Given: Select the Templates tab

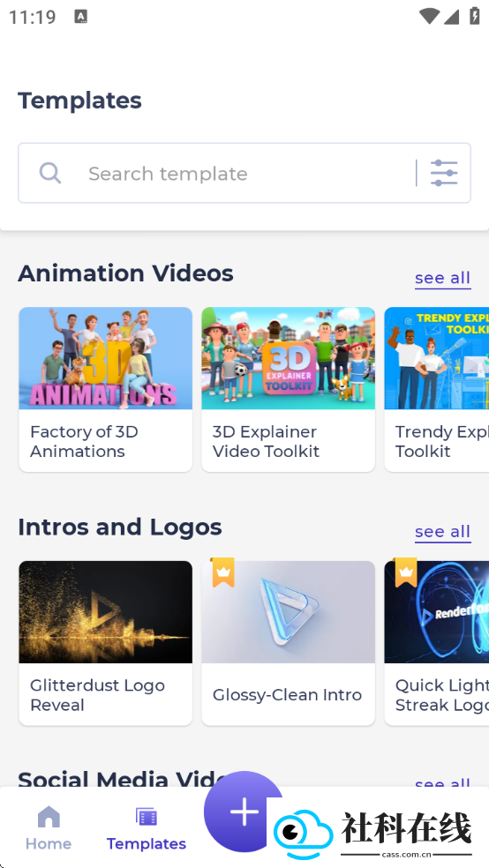Looking at the screenshot, I should coord(147,828).
